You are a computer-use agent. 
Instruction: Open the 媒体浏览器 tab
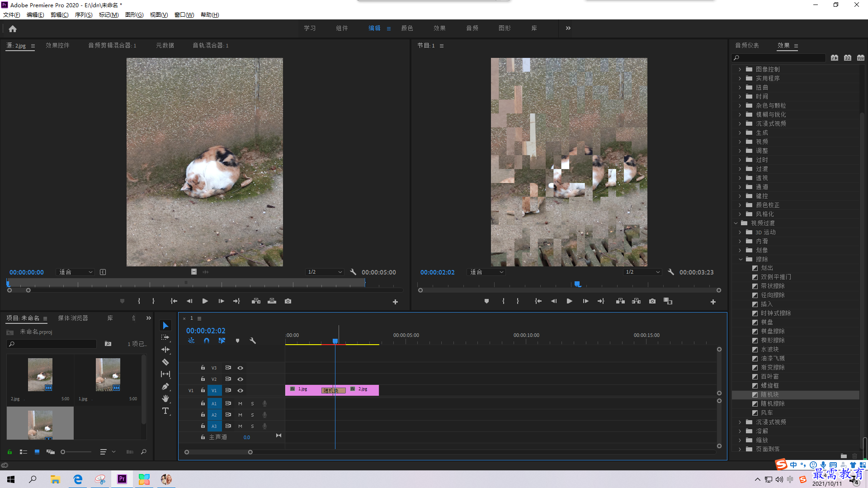pyautogui.click(x=73, y=318)
